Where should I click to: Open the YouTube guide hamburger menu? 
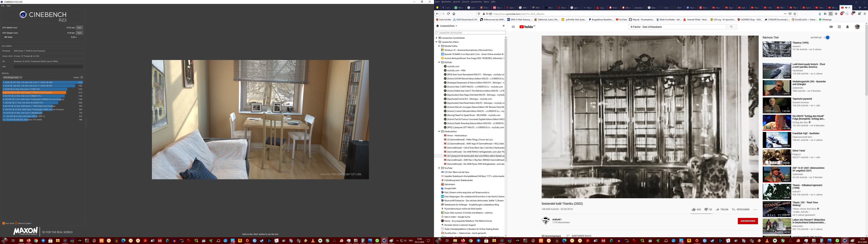tap(513, 27)
